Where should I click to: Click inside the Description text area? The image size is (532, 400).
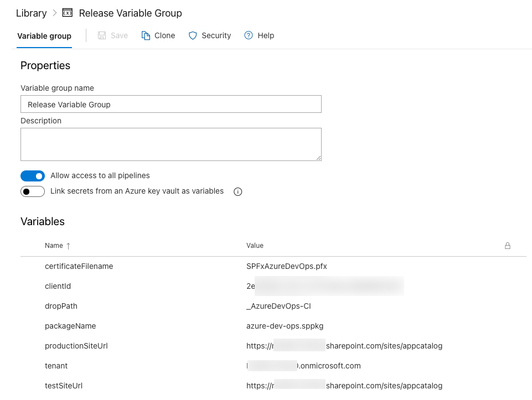tap(171, 144)
